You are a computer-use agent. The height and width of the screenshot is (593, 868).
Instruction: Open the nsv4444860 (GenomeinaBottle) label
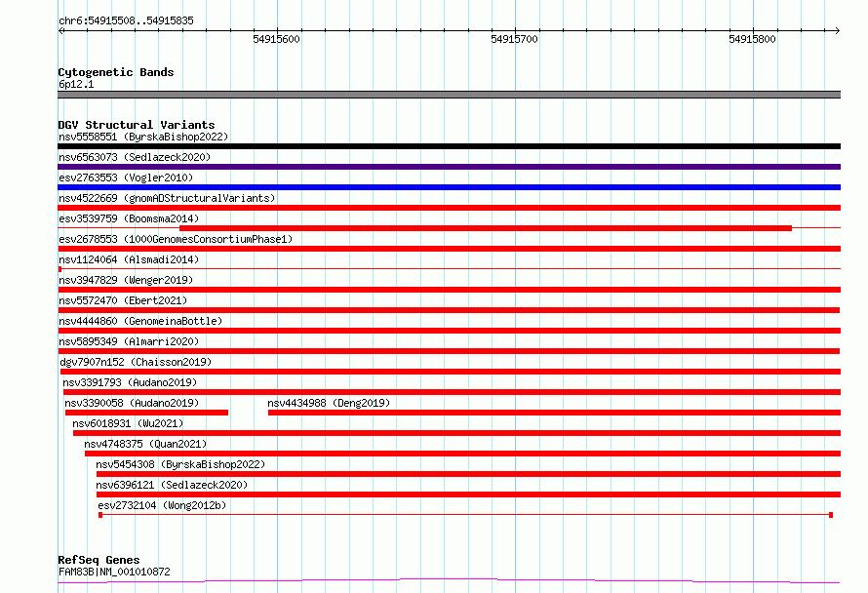140,321
